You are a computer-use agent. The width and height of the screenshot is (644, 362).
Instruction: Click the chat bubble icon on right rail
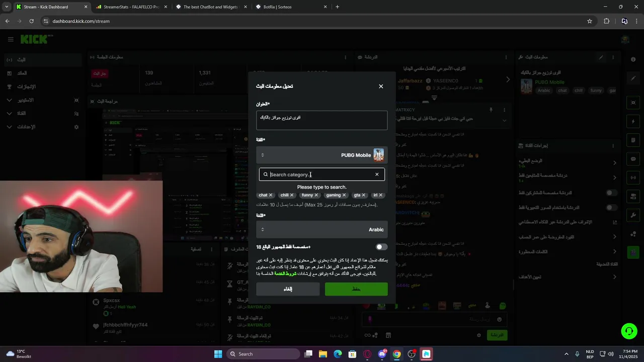click(x=633, y=159)
